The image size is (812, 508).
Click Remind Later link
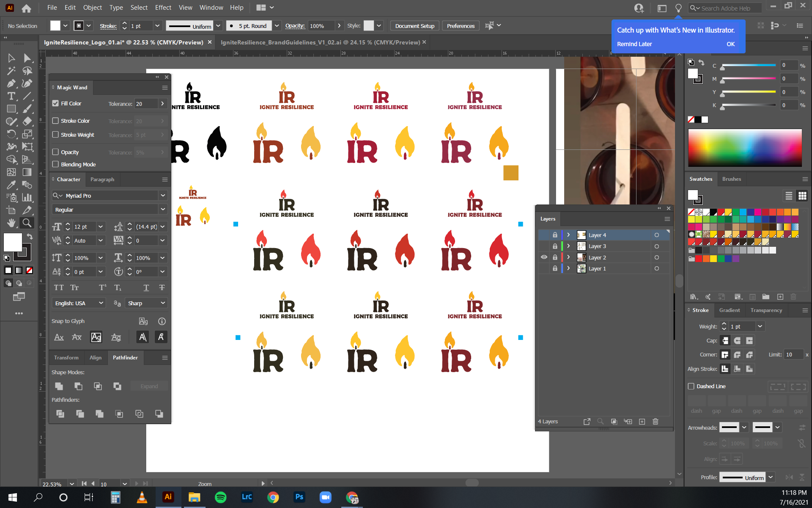tap(634, 44)
